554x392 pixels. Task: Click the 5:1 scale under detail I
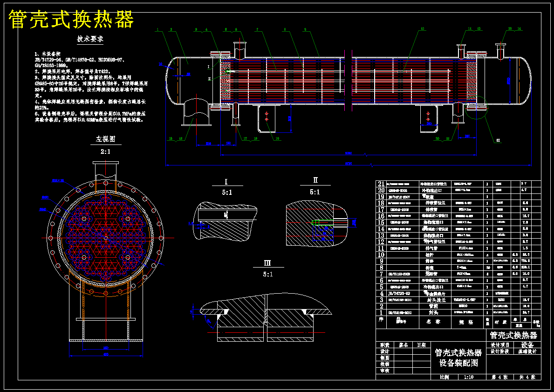coord(226,193)
